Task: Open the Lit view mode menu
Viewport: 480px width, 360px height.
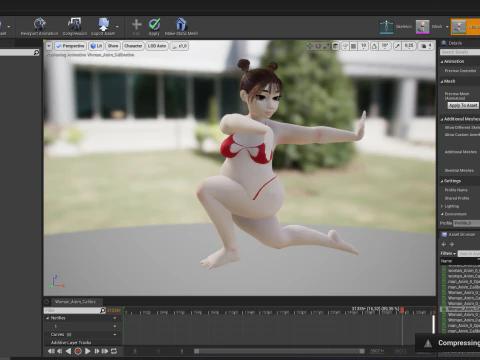Action: [x=96, y=46]
